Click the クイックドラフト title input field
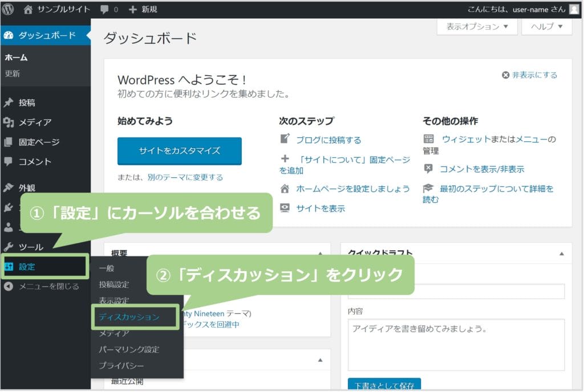The width and height of the screenshot is (584, 392). [x=456, y=291]
